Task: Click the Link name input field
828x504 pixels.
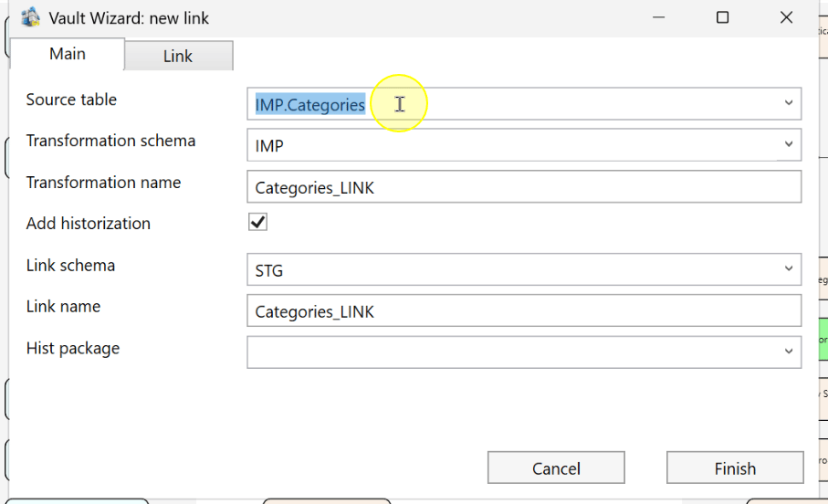Action: tap(524, 310)
